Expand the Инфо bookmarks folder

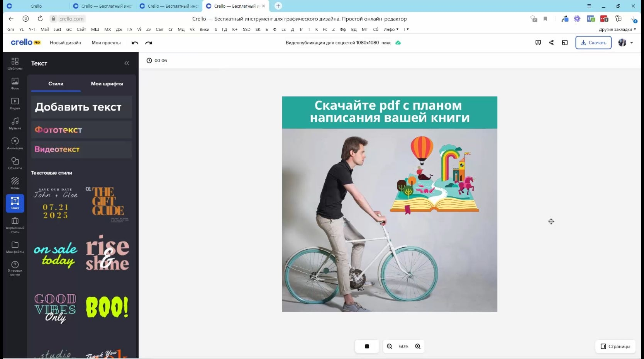391,29
